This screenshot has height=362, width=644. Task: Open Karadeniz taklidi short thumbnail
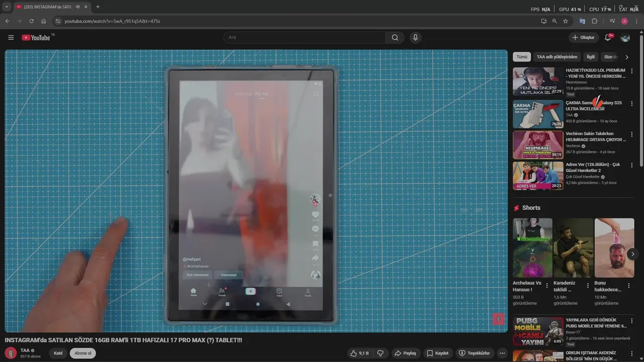click(574, 247)
